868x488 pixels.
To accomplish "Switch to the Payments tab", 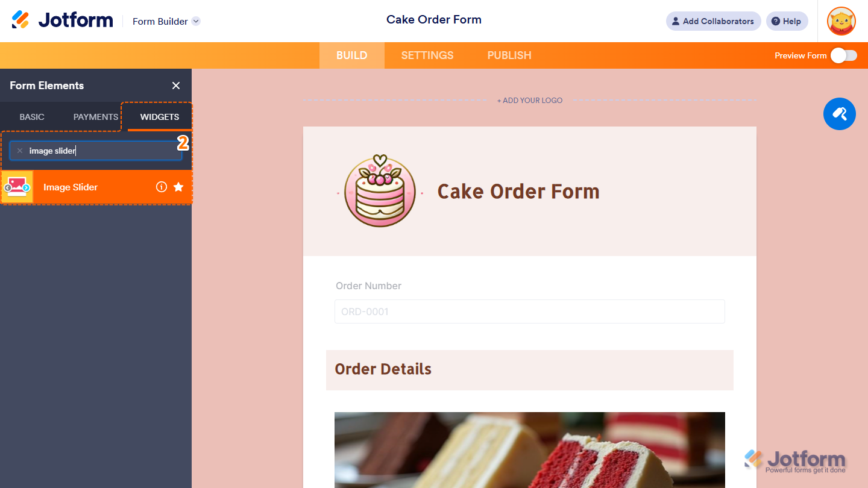I will pos(96,117).
